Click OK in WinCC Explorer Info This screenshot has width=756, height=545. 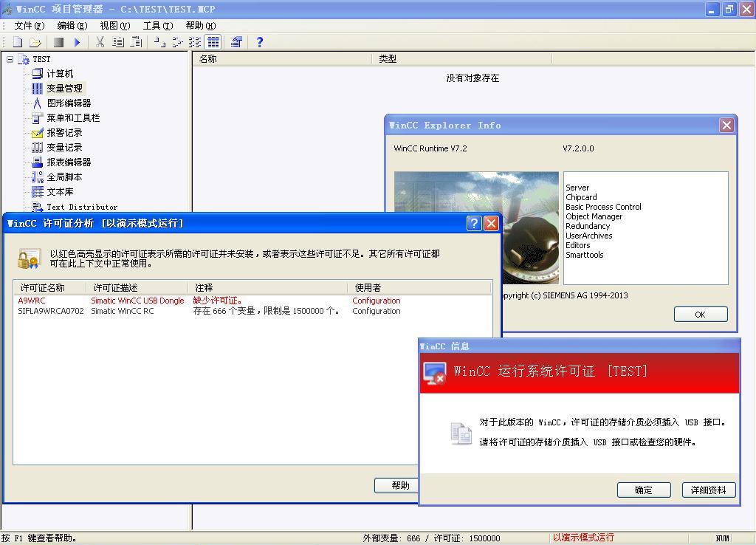pos(700,315)
